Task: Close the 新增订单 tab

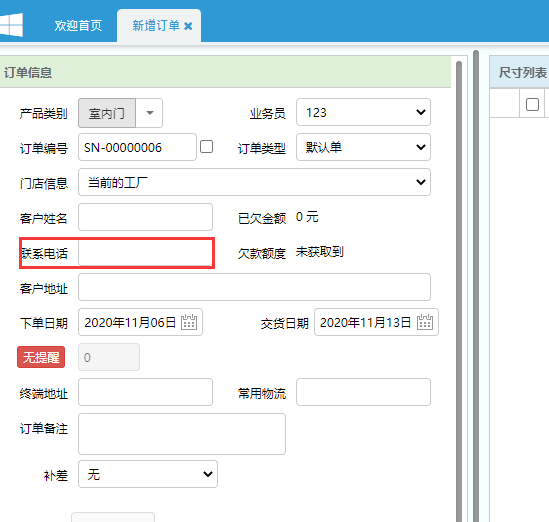Action: coord(188,26)
